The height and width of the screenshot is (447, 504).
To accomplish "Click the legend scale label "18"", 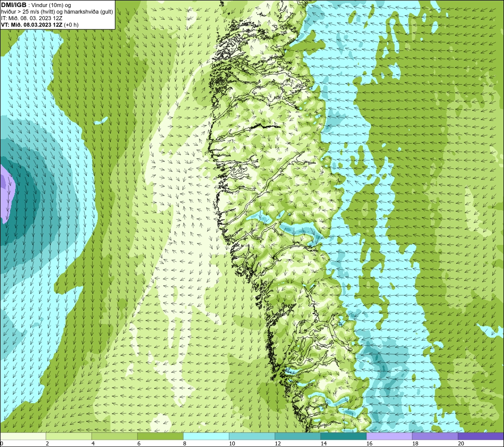I will point(415,443).
